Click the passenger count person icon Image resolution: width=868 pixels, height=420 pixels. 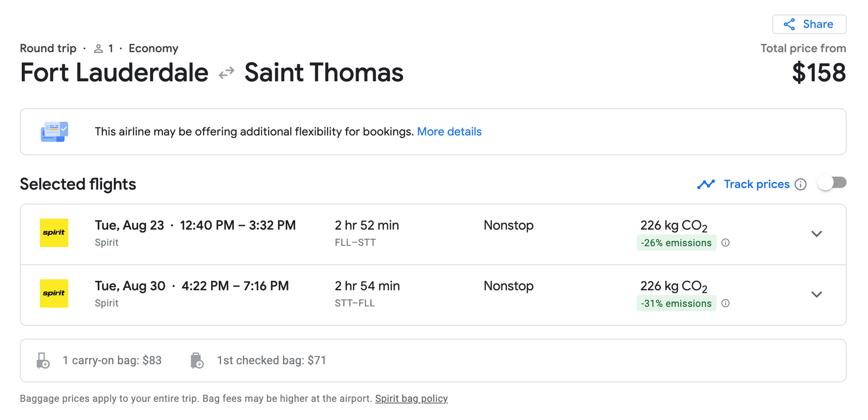point(98,48)
